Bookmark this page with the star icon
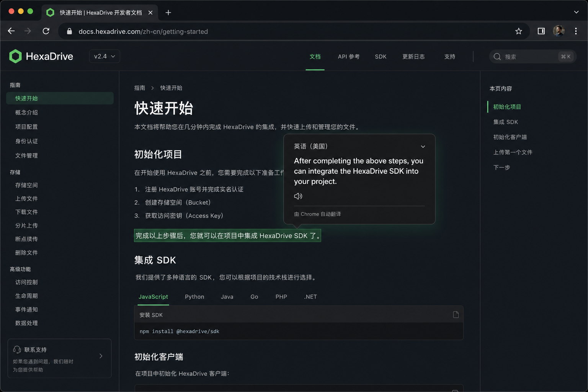 [x=518, y=31]
